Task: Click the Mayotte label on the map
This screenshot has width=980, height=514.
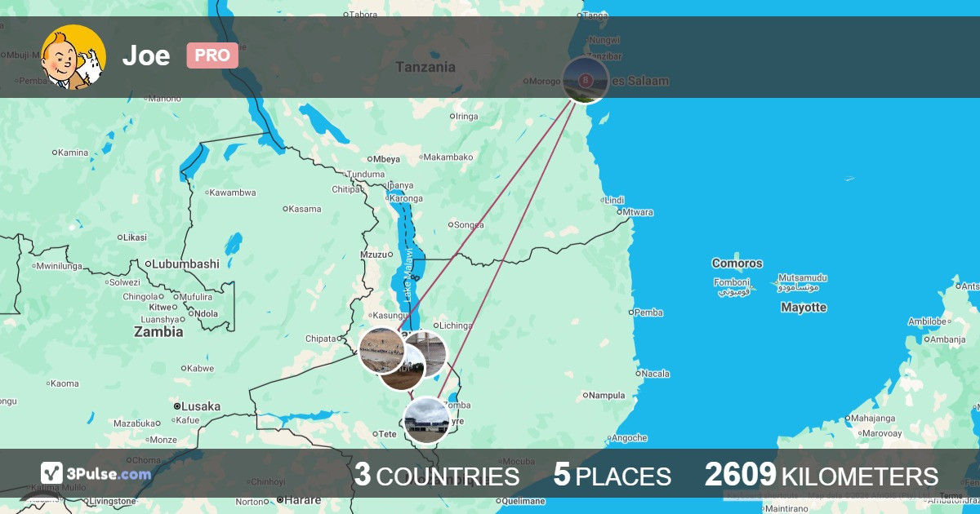Action: click(x=804, y=308)
